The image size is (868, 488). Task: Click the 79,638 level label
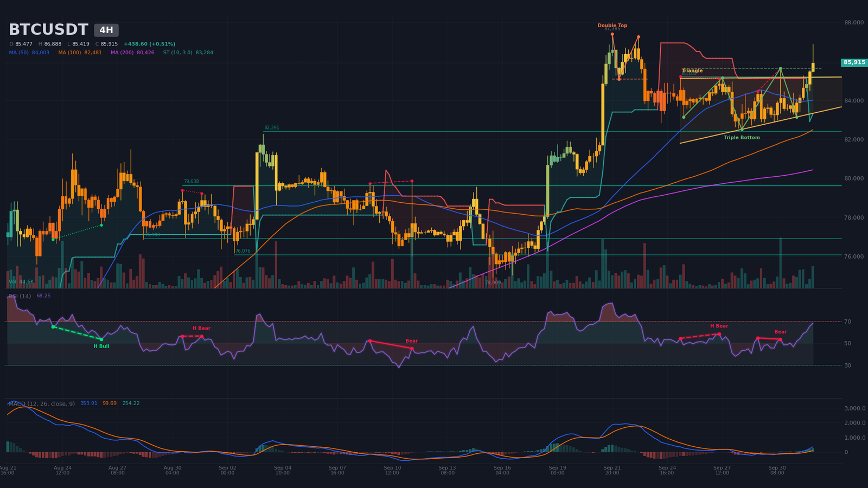coord(191,182)
